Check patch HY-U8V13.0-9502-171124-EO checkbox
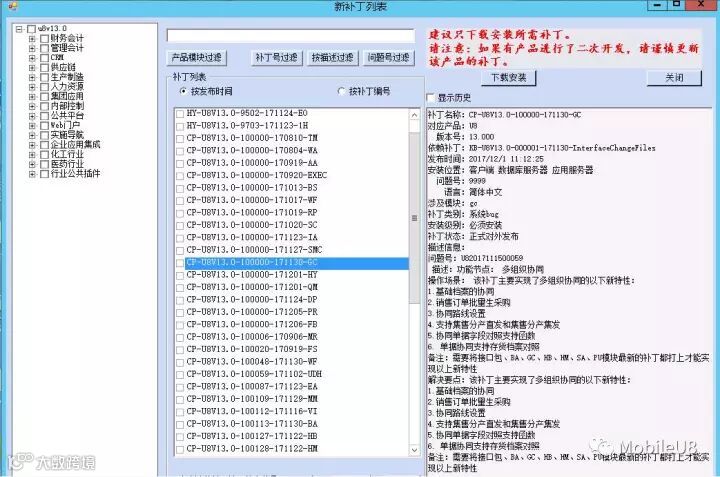The image size is (720, 477). point(180,114)
